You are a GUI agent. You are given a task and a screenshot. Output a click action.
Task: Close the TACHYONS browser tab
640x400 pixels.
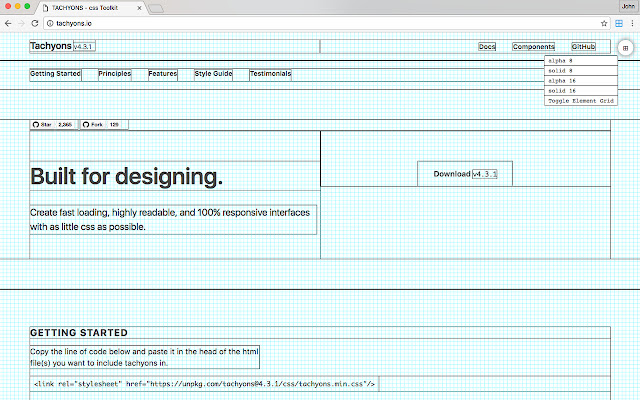tap(139, 8)
